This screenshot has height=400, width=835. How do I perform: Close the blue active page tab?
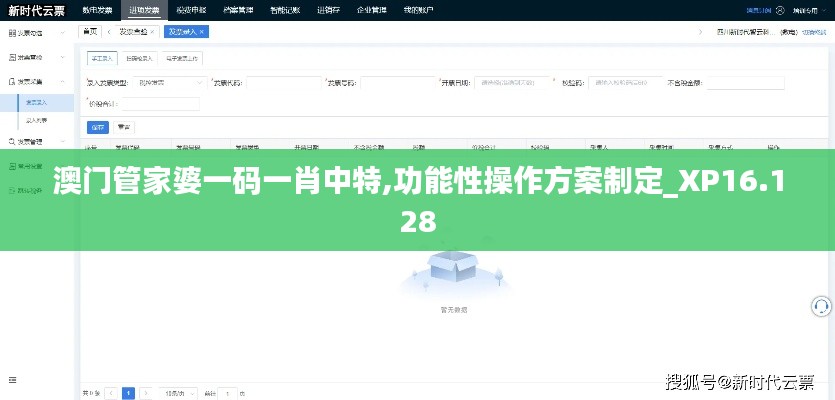tap(202, 32)
